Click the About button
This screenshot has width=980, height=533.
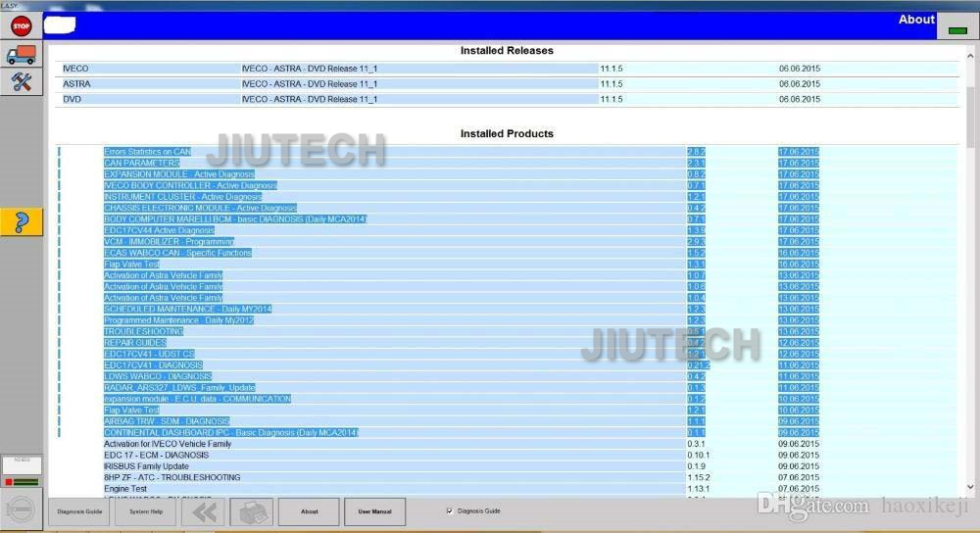(309, 511)
